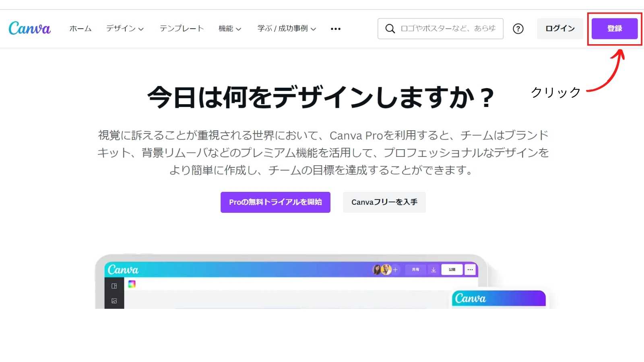
Task: Click the second Canva card thumbnail
Action: pyautogui.click(x=499, y=299)
